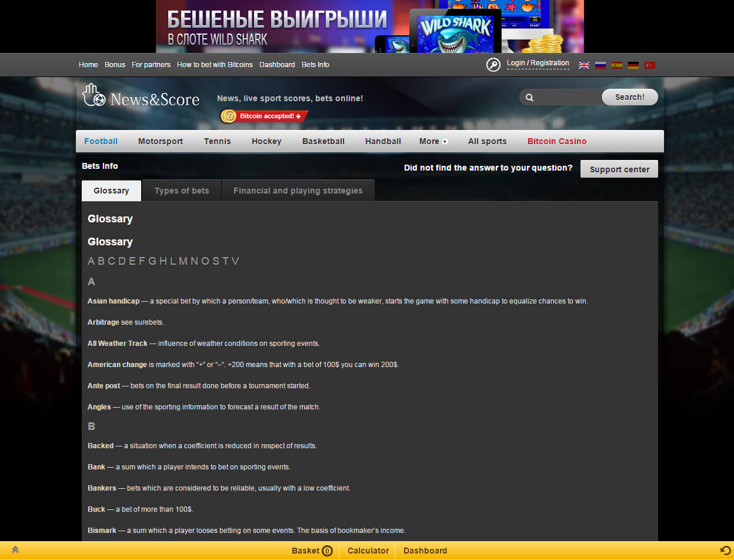Jump to letter G in glossary index
This screenshot has height=560, width=734.
pyautogui.click(x=152, y=261)
